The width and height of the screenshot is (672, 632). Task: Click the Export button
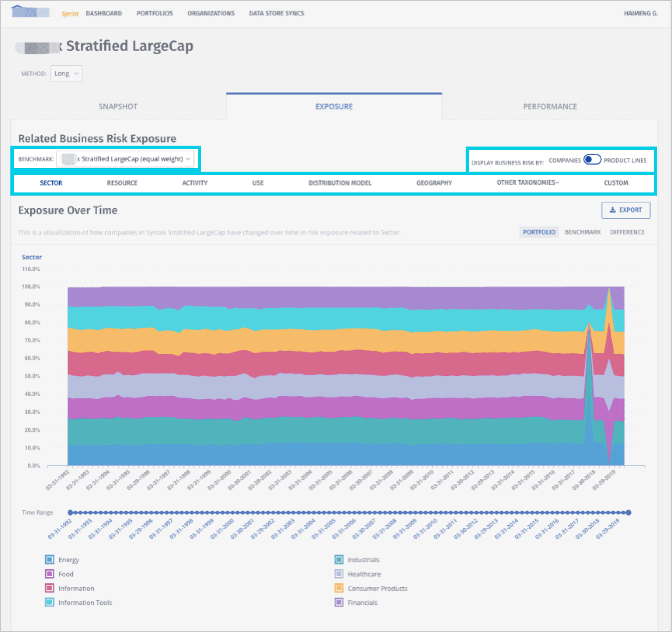[626, 210]
